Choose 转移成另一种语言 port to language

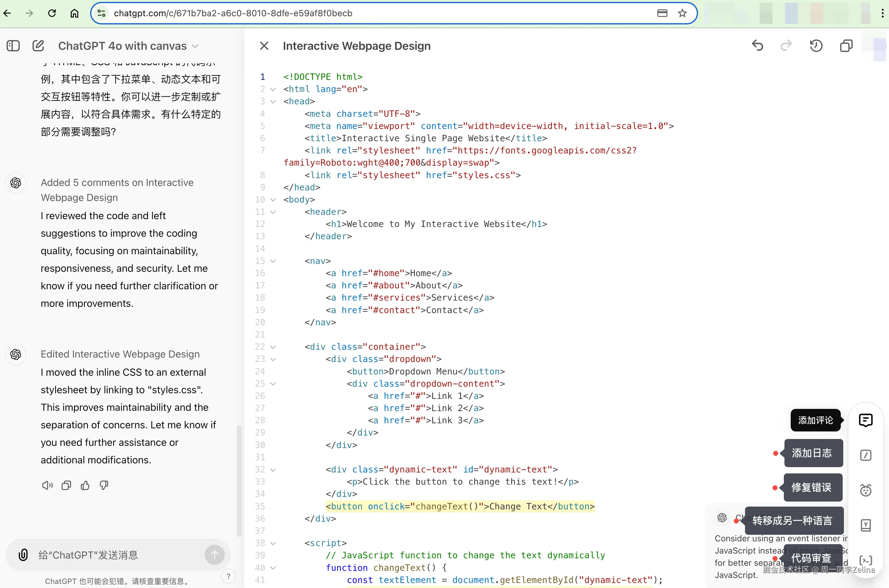(x=793, y=520)
